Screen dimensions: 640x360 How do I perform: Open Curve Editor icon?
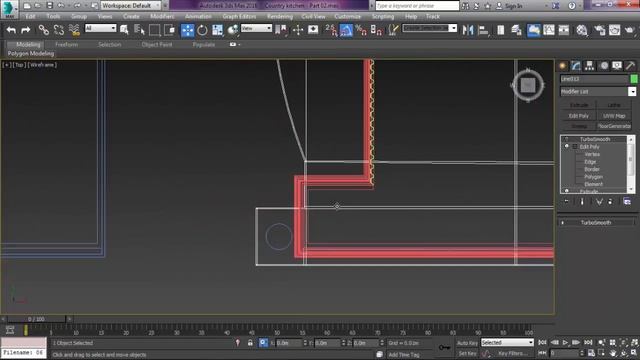pos(549,30)
